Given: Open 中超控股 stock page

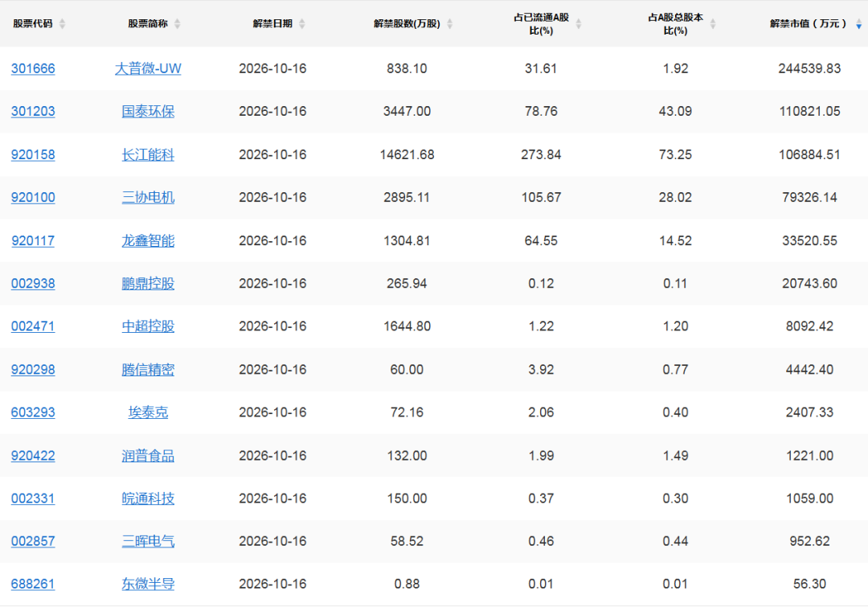Looking at the screenshot, I should [148, 326].
